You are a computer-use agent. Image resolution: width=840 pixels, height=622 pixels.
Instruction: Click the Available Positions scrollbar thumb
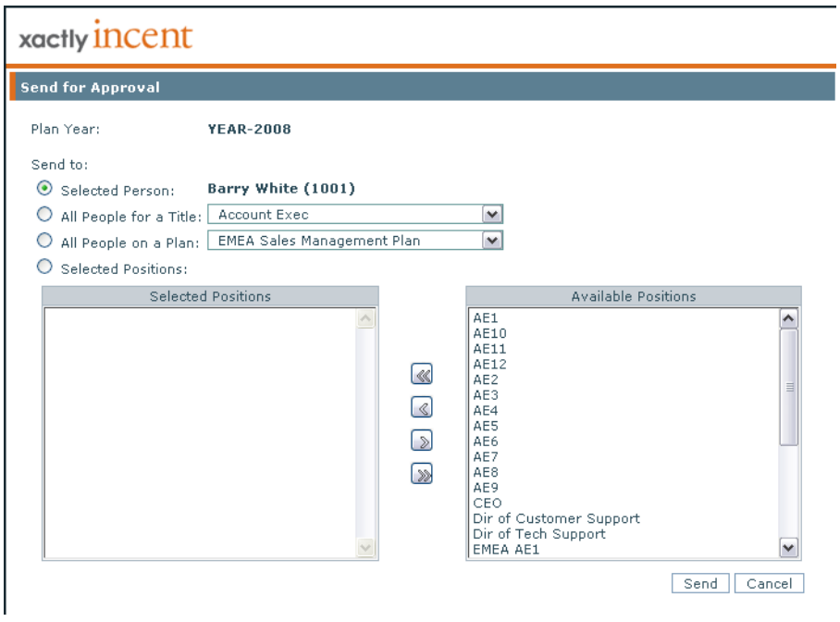[788, 387]
